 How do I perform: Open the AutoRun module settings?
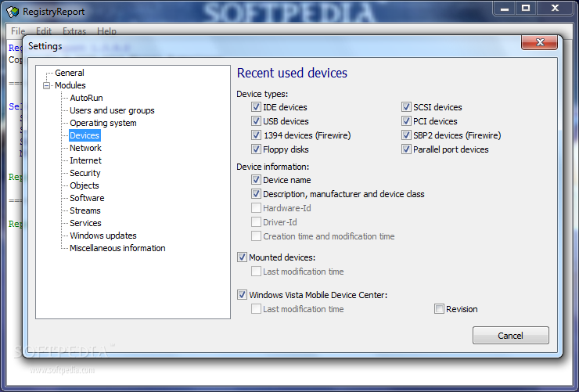coord(86,98)
